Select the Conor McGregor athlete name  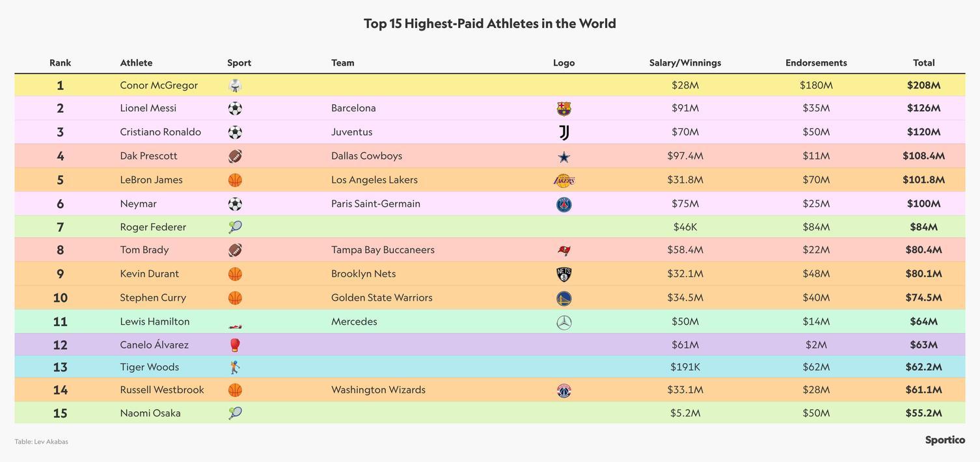click(159, 85)
